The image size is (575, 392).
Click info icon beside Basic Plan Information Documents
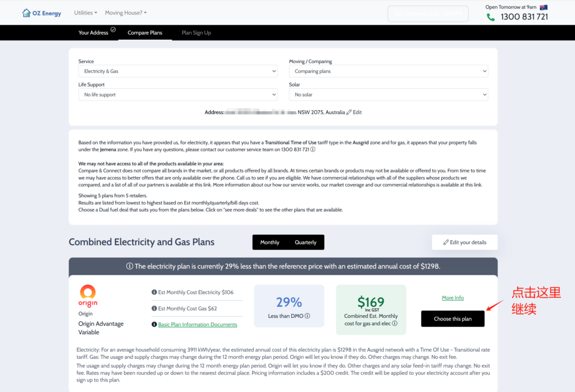pos(154,325)
